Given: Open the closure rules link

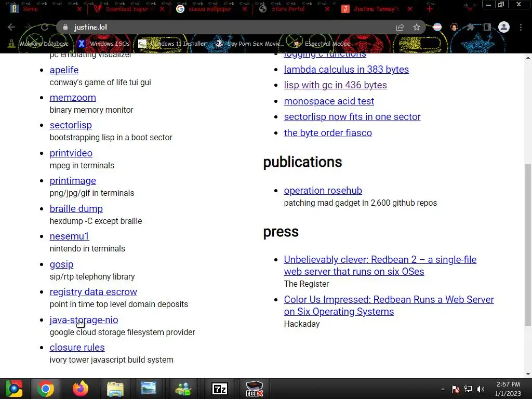Looking at the screenshot, I should [x=77, y=348].
